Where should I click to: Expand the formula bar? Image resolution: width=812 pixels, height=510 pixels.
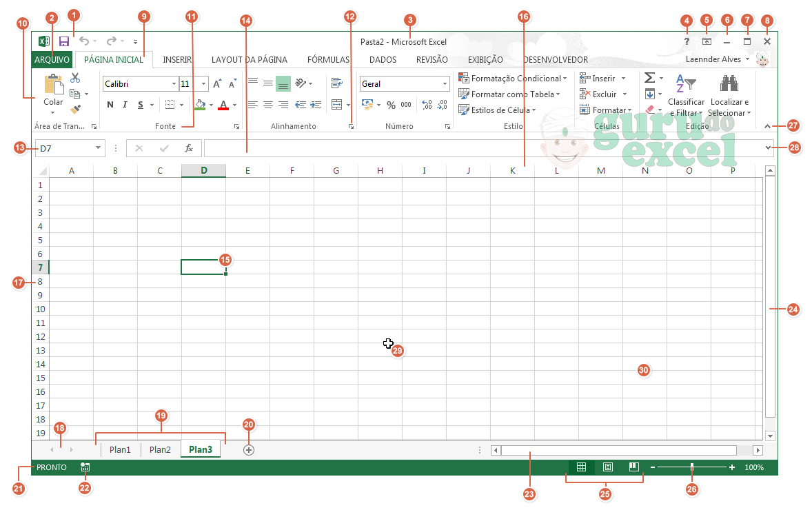(768, 148)
